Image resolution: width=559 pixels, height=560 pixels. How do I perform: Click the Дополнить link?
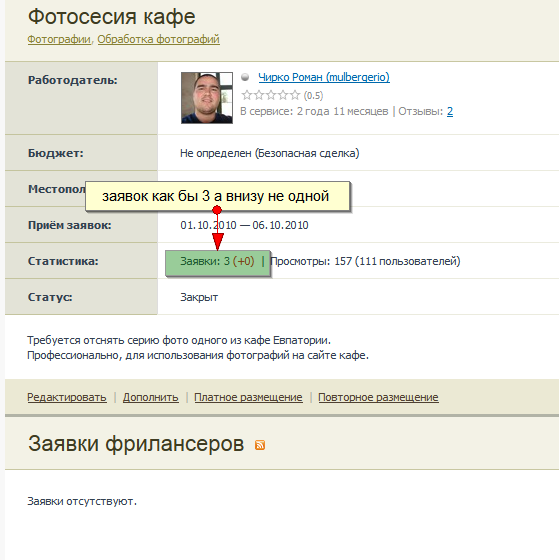point(151,397)
